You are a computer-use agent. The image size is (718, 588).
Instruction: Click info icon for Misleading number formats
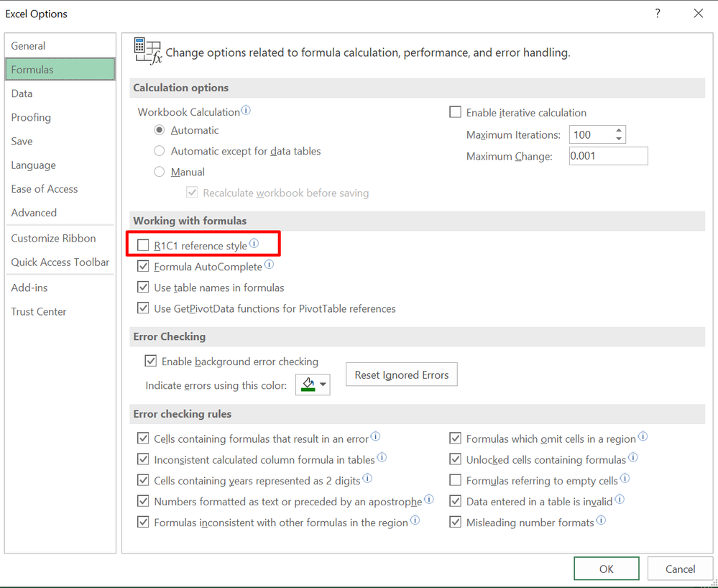(601, 520)
